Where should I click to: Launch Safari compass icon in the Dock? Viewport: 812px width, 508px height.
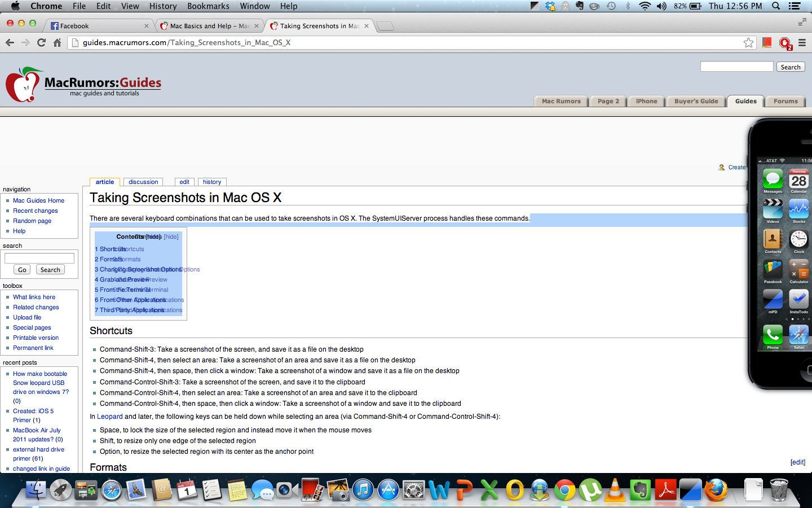pos(112,489)
